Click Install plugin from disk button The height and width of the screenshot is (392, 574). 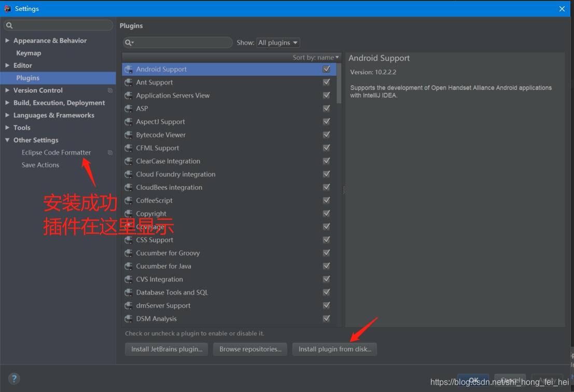pyautogui.click(x=334, y=349)
